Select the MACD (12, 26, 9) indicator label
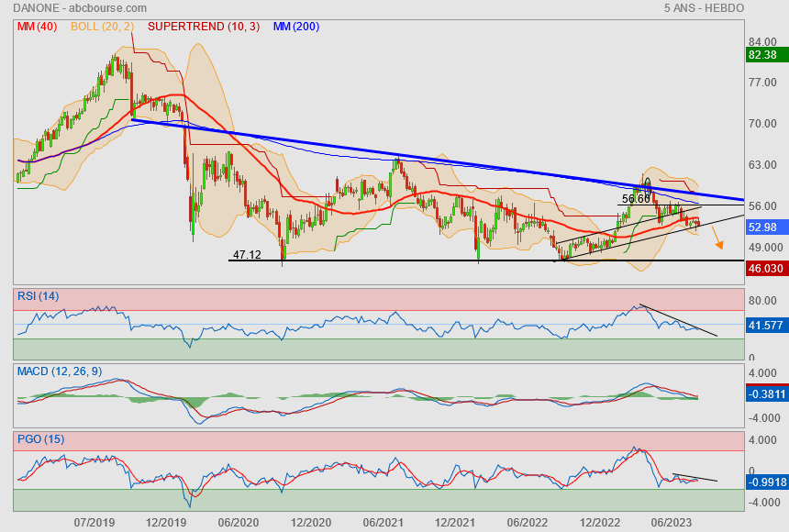Screen dimensions: 789x532 click(60, 371)
